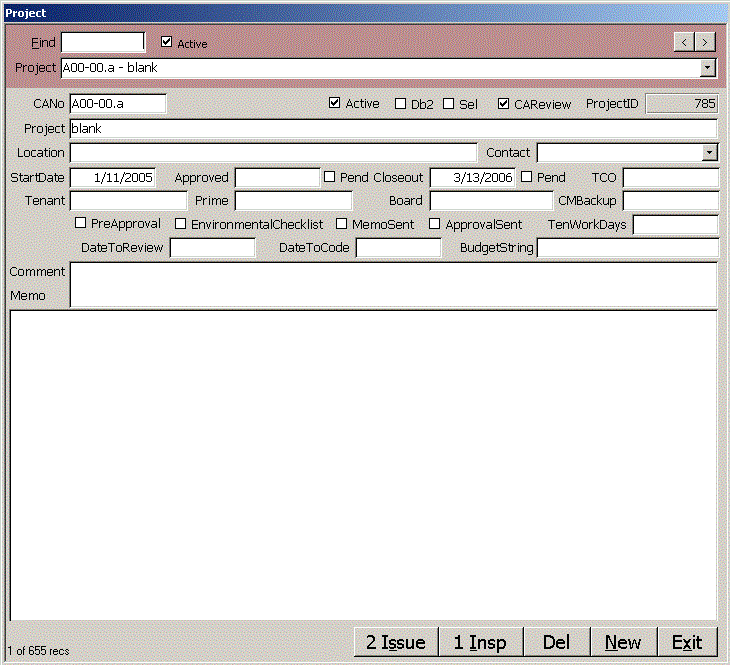This screenshot has width=730, height=665.
Task: Expand the Contact dropdown
Action: [709, 153]
